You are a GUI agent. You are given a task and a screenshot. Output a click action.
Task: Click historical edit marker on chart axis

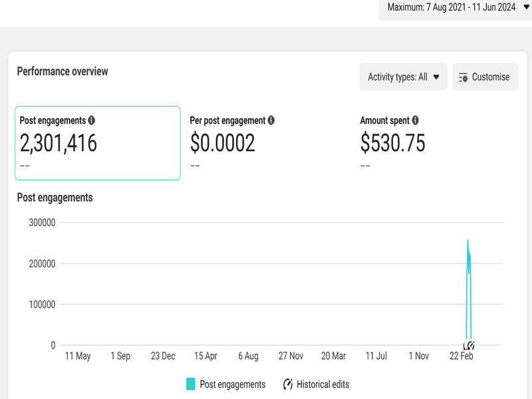point(469,345)
